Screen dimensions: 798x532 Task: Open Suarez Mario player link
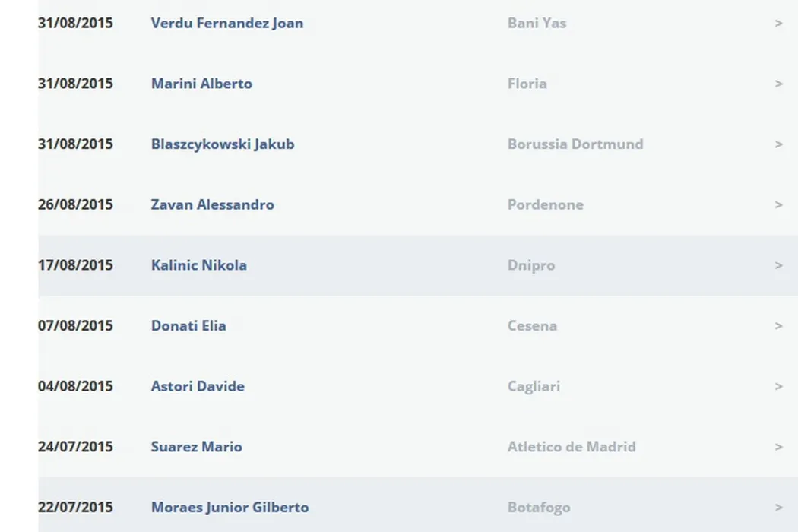pos(196,447)
